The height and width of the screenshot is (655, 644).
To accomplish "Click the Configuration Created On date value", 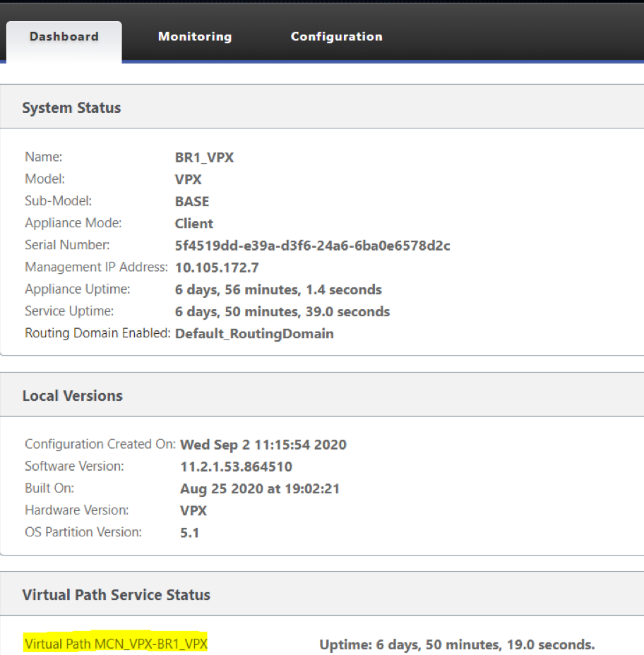I will point(263,445).
